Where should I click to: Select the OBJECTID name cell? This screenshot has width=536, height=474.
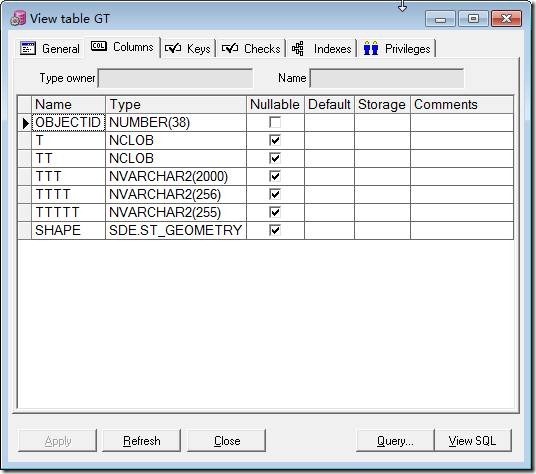coord(68,122)
